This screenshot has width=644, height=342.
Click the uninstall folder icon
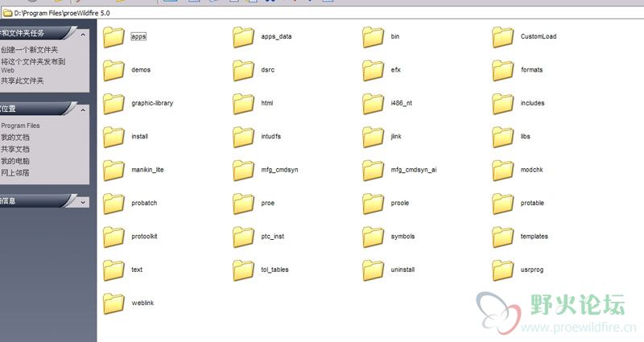(373, 270)
